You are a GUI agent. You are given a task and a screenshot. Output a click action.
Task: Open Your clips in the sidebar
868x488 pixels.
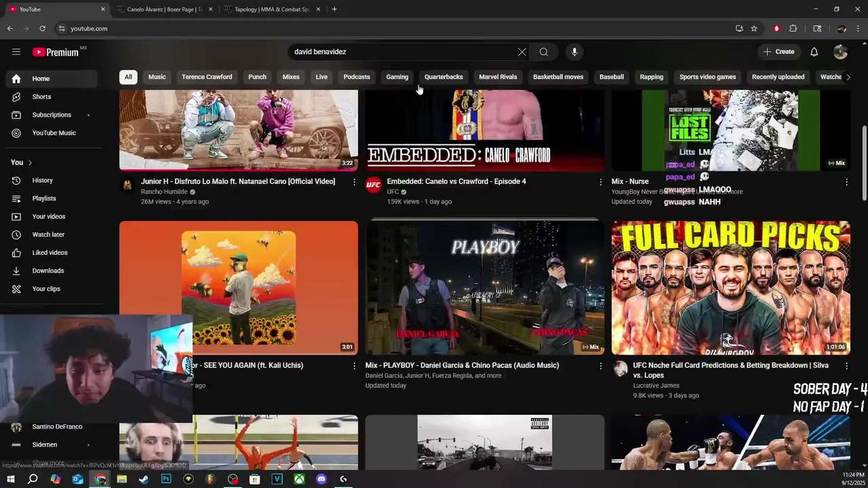(52, 289)
